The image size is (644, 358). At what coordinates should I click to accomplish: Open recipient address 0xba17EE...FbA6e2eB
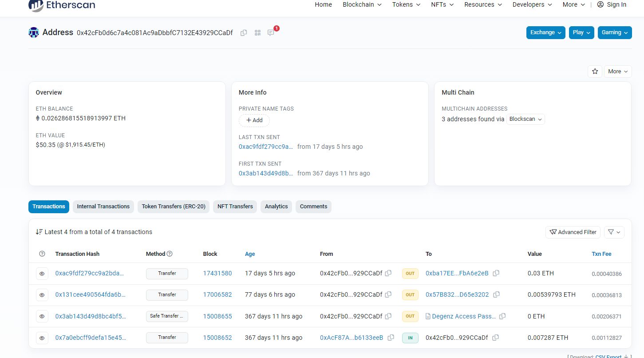coord(457,273)
